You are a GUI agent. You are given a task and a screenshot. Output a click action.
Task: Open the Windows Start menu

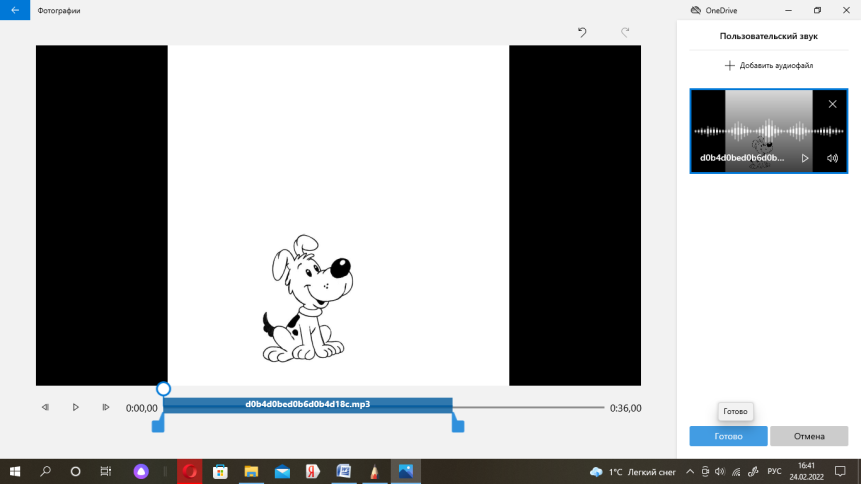[15, 471]
